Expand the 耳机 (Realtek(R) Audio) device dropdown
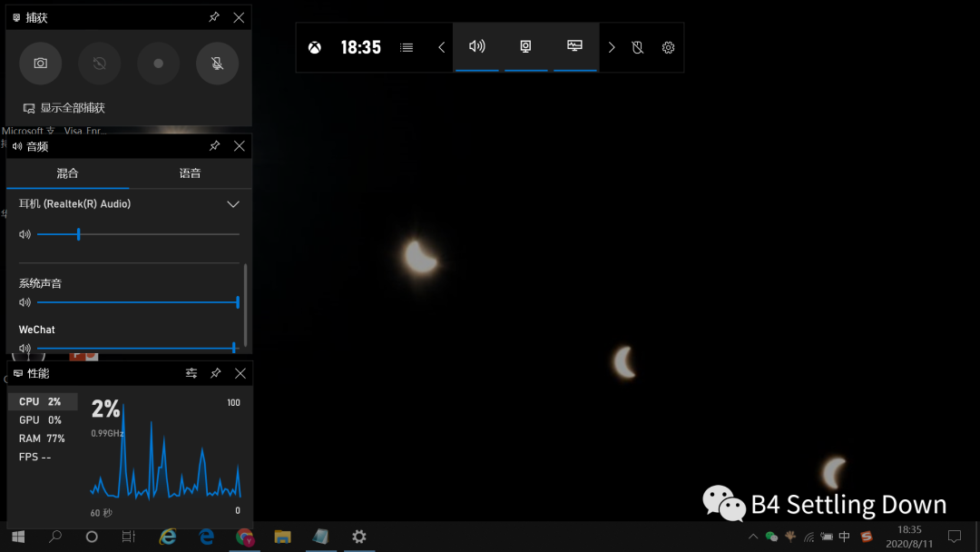 (233, 204)
